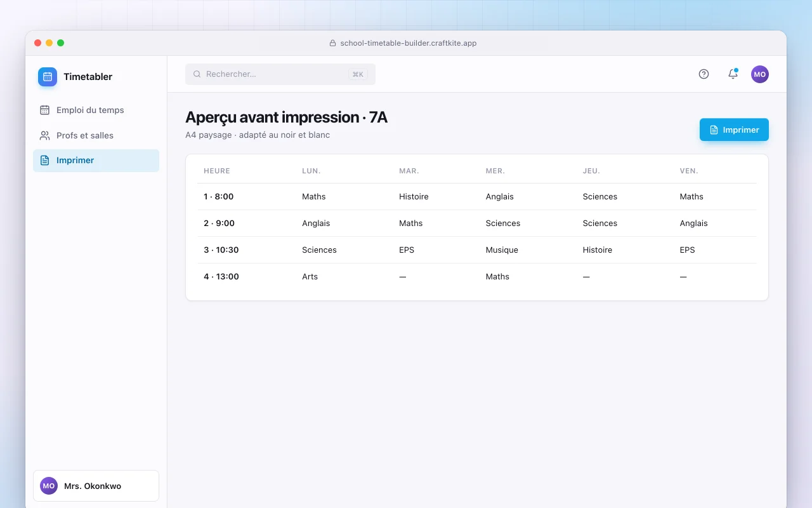This screenshot has width=812, height=508.
Task: Click the Musique cell in the 10:30 row
Action: (x=502, y=250)
